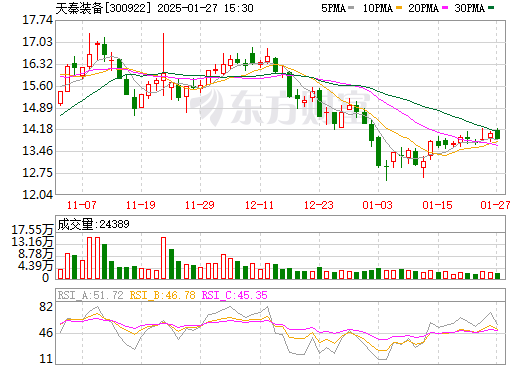This screenshot has width=520, height=365.
Task: Click the grey 5PMA legend color dash
Action: (x=351, y=8)
